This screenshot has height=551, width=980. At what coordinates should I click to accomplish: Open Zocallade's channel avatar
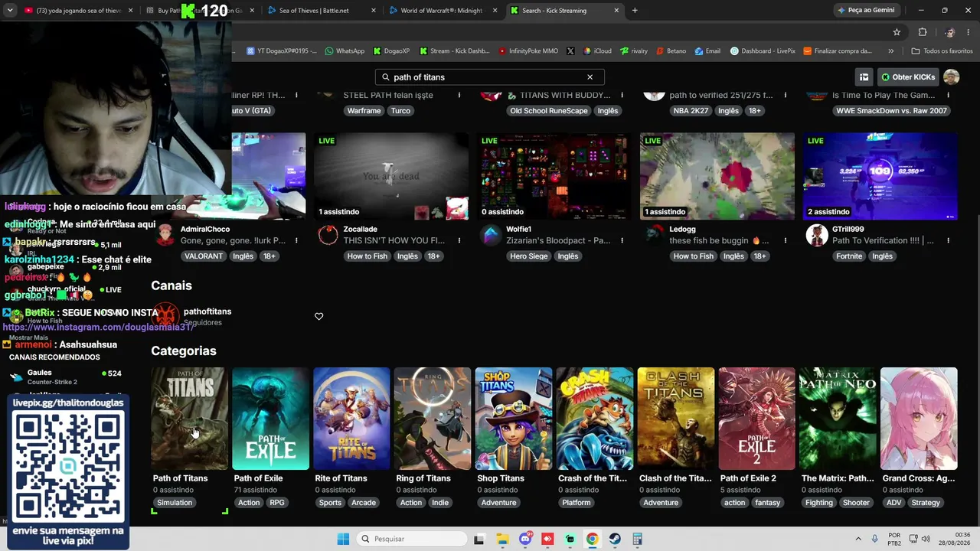point(328,235)
